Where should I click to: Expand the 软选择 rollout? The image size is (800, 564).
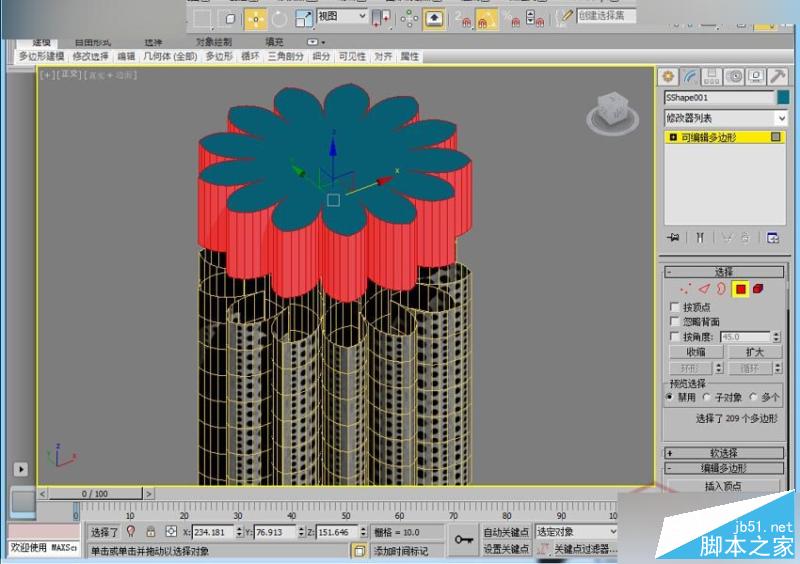pyautogui.click(x=723, y=453)
